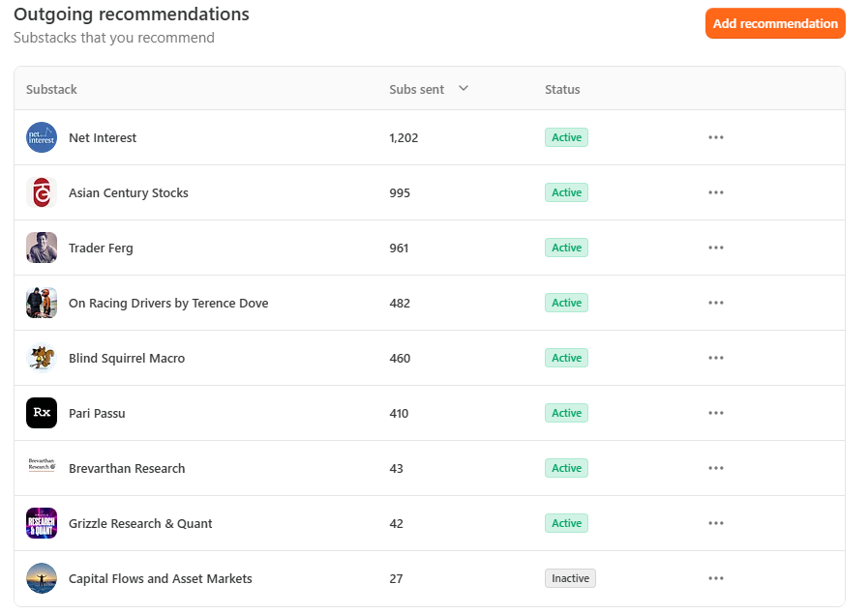Screen dimensions: 868x614
Task: Select the Trader Ferg name
Action: pos(101,248)
